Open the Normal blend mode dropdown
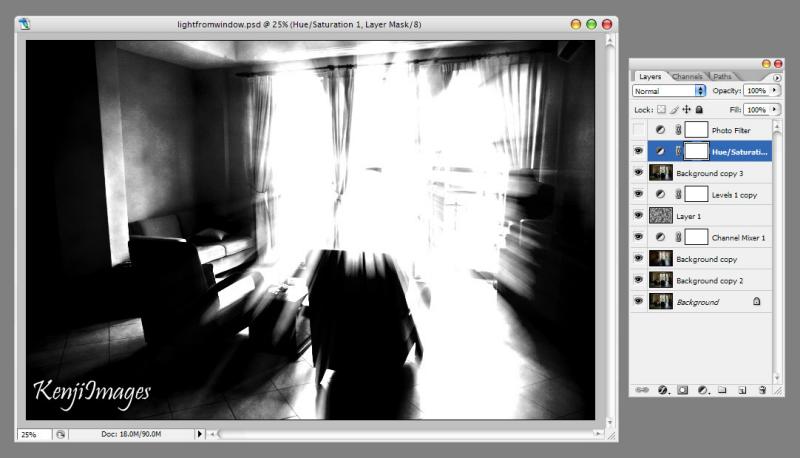Viewport: 800px width, 458px height. click(x=668, y=91)
